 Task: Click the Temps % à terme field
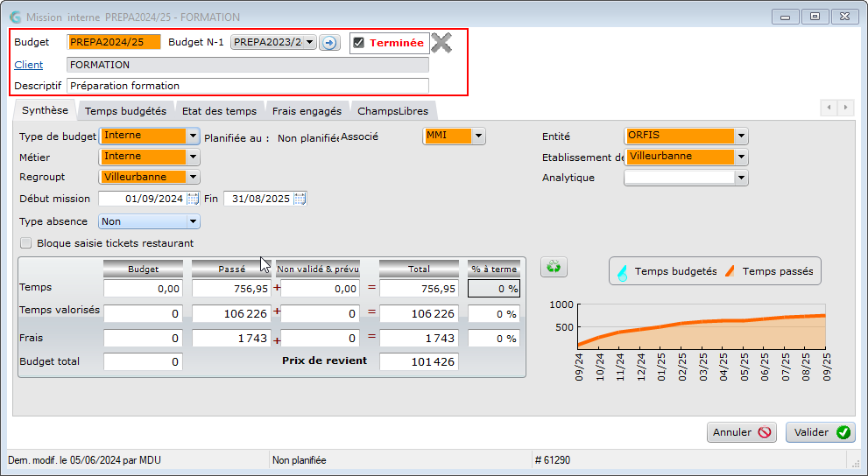pyautogui.click(x=494, y=289)
